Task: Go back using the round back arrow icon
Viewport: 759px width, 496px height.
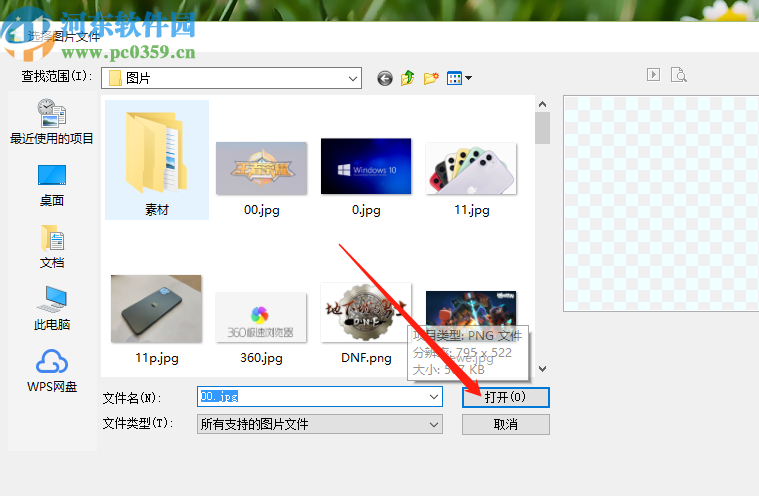Action: pos(385,78)
